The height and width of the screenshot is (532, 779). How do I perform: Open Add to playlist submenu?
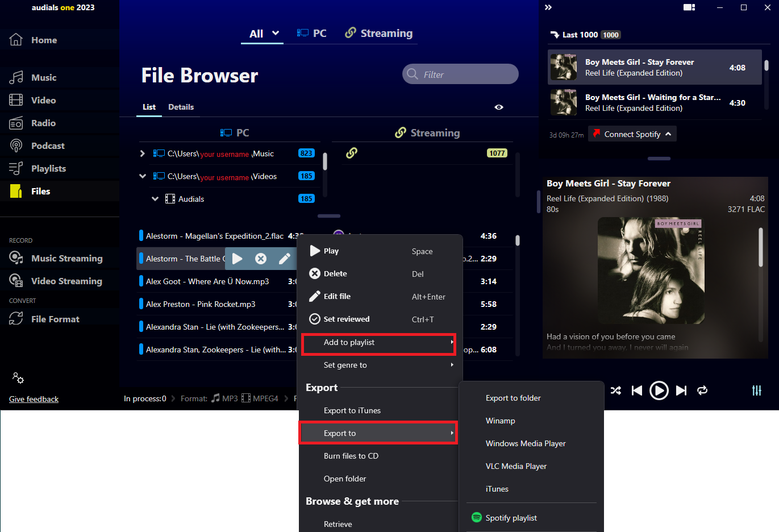point(379,343)
